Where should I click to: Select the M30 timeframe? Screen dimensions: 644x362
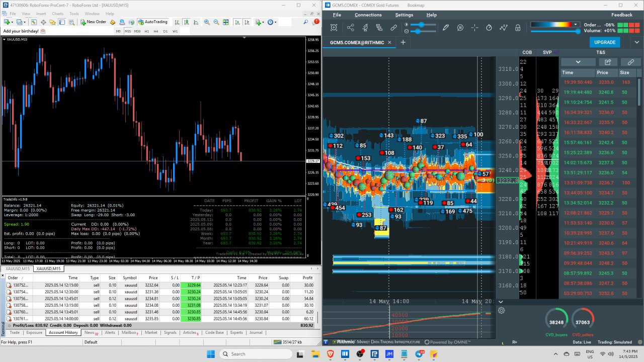coord(137,31)
